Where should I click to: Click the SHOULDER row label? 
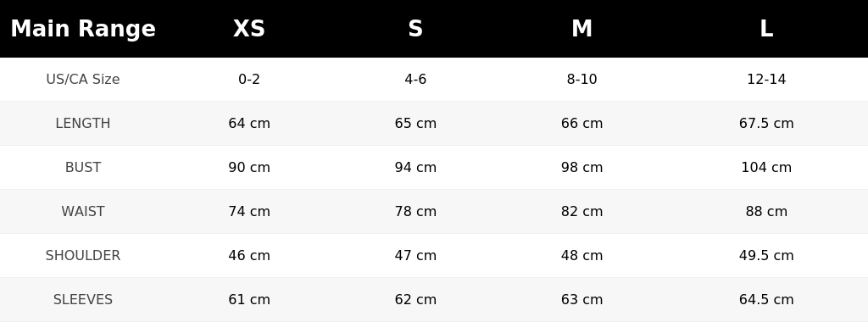pos(83,256)
